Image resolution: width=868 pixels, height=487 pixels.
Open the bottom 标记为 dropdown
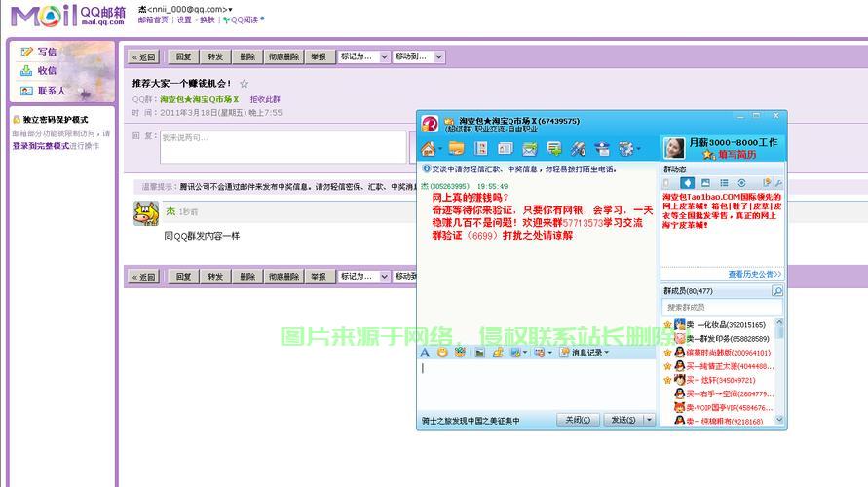click(x=363, y=277)
